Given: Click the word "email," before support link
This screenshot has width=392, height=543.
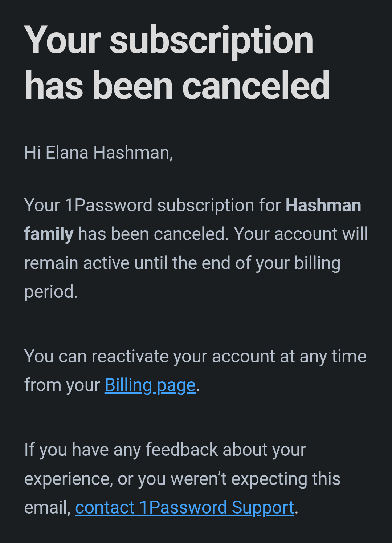Looking at the screenshot, I should tap(47, 508).
